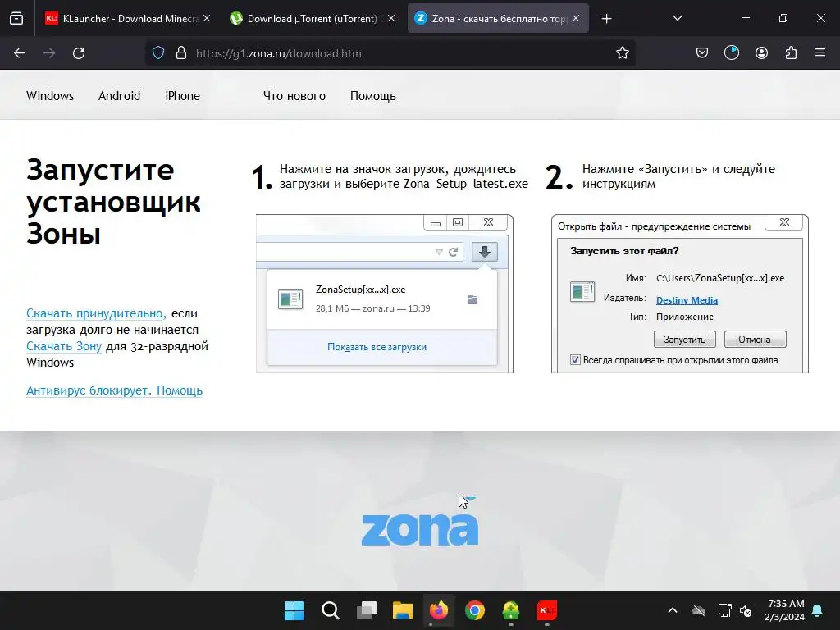Open the Extensions puzzle icon

(x=791, y=53)
